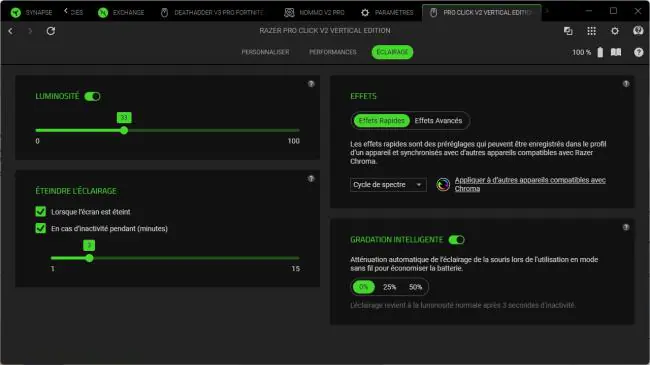Switch to Effets Avancés mode
This screenshot has height=365, width=650.
(x=438, y=121)
